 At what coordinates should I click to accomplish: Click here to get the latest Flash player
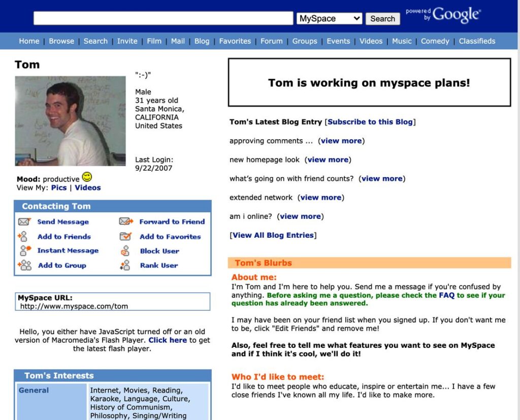(167, 340)
